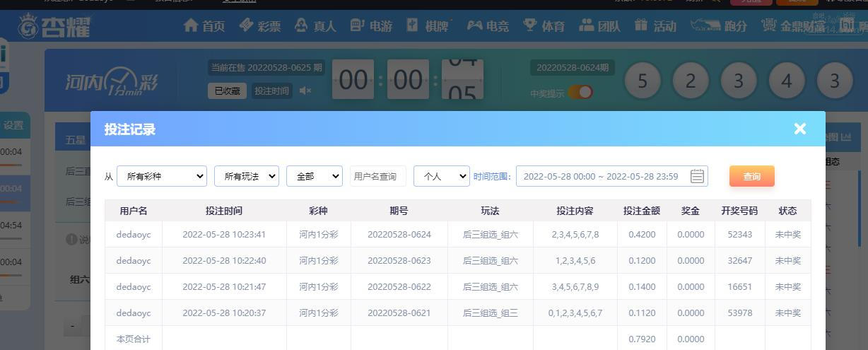Viewport: 868px width, 350px height.
Task: Expand the 全部 status dropdown
Action: pyautogui.click(x=315, y=176)
